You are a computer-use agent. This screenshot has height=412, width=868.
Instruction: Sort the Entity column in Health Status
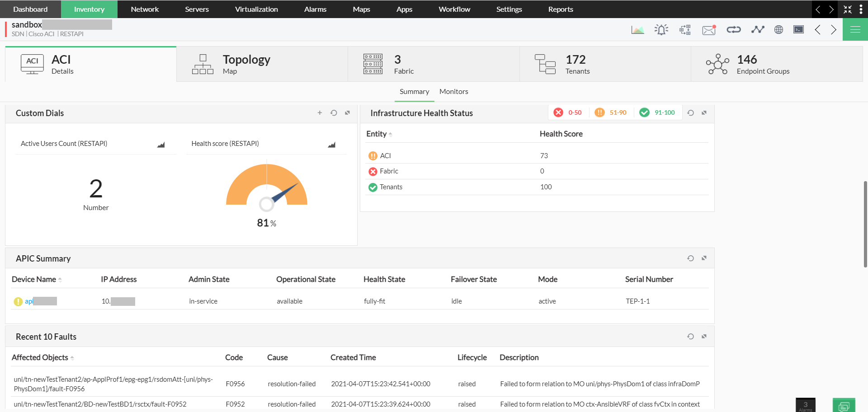point(391,134)
